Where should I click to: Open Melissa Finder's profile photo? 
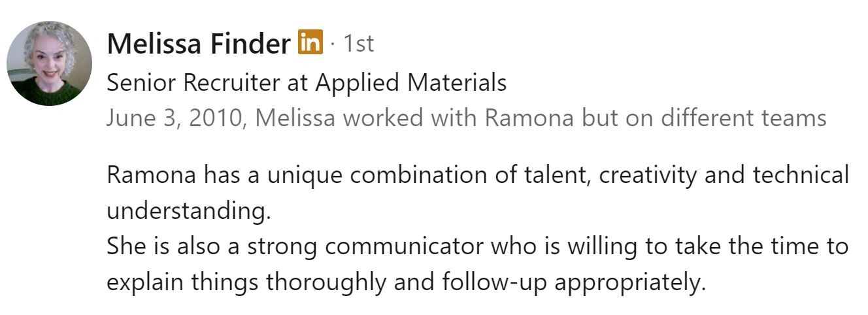tap(49, 63)
